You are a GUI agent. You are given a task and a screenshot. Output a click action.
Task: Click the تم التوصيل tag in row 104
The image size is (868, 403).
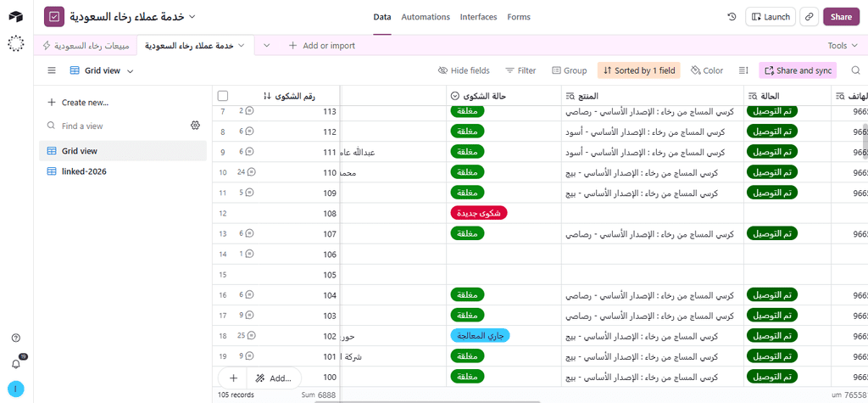tap(771, 295)
